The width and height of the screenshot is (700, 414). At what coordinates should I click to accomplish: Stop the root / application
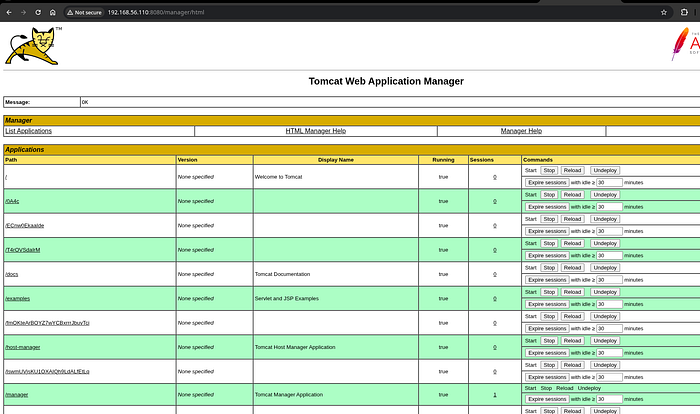click(549, 171)
